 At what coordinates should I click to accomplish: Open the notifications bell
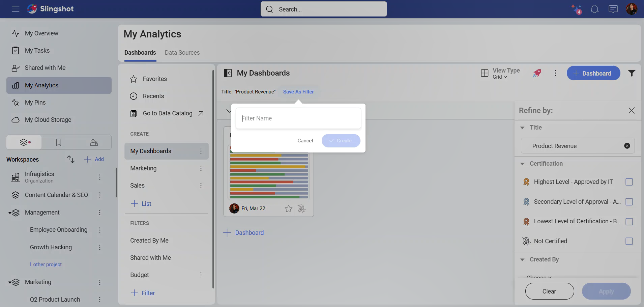pos(594,9)
